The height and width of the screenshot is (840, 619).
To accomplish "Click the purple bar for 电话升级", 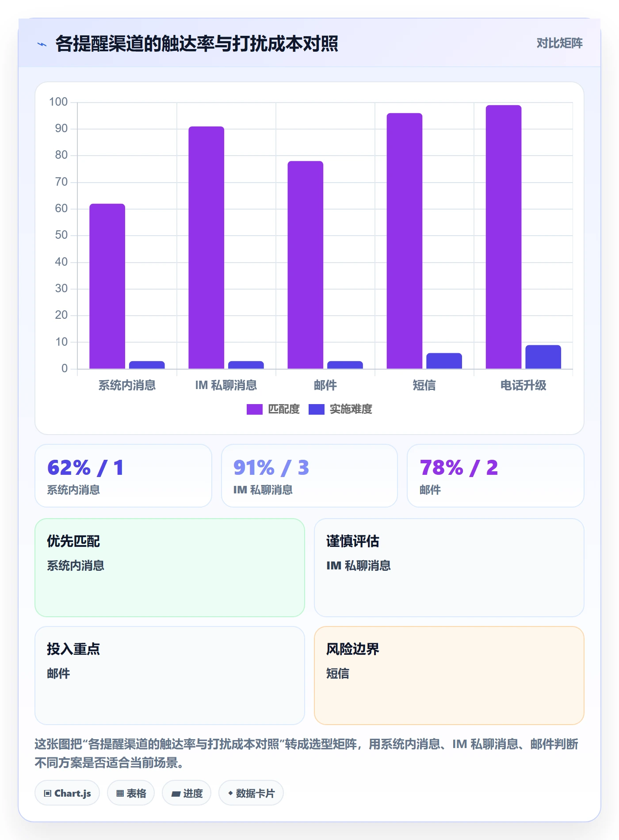I will point(504,237).
